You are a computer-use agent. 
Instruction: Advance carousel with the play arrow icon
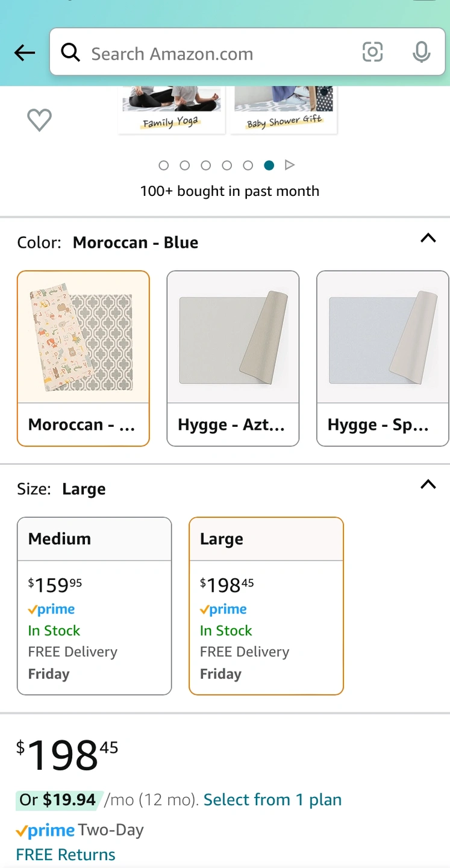(290, 165)
